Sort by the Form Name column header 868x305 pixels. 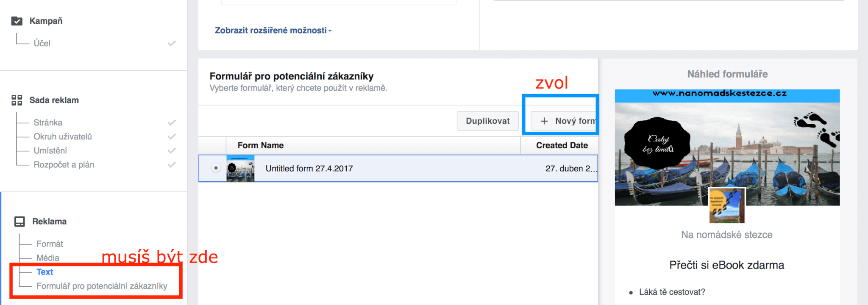[x=261, y=145]
